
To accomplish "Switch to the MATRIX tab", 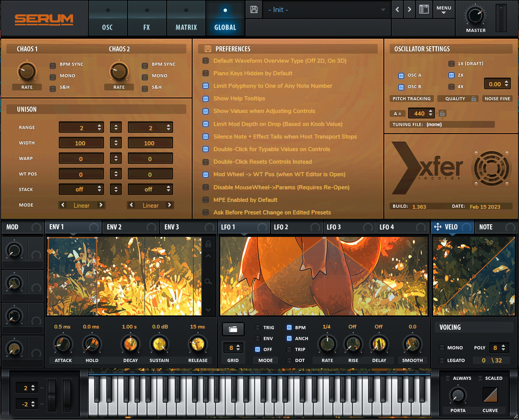I will pos(186,18).
